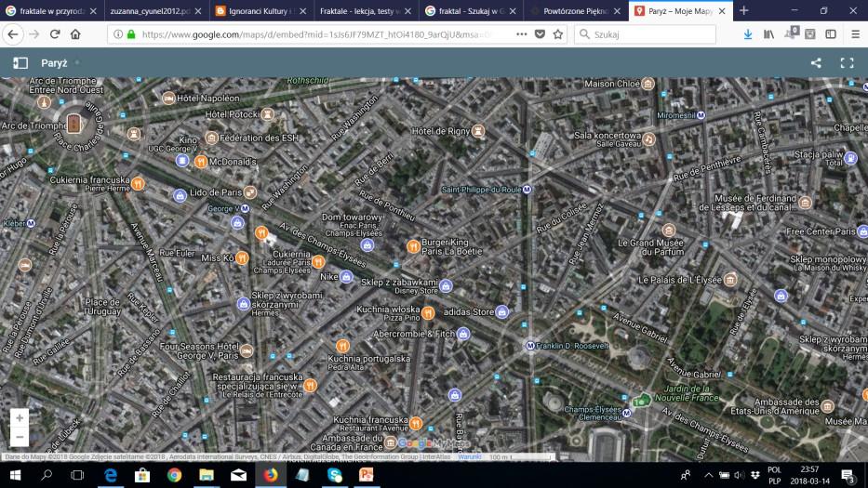Toggle the Firefox sidebar view
The width and height of the screenshot is (868, 488).
pyautogui.click(x=831, y=34)
